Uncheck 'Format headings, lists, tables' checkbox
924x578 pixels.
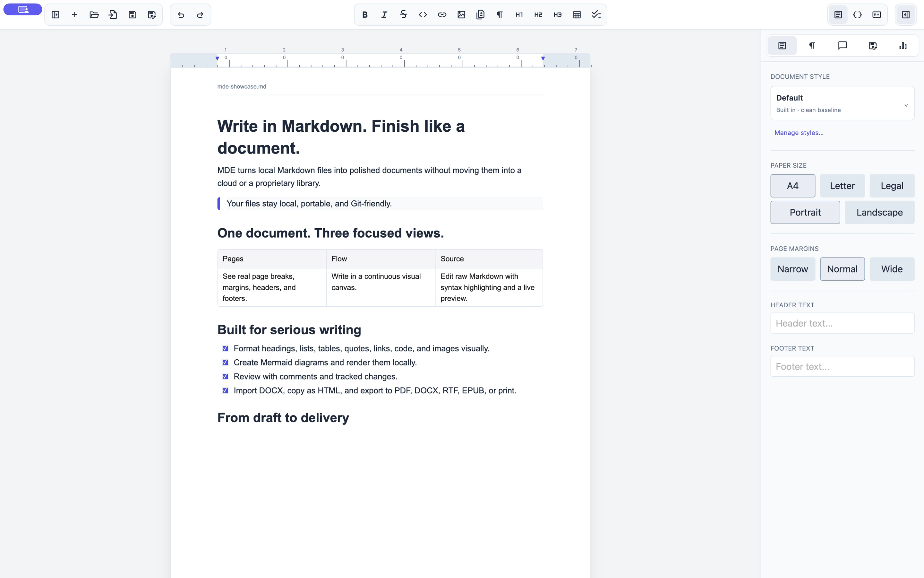pos(225,348)
